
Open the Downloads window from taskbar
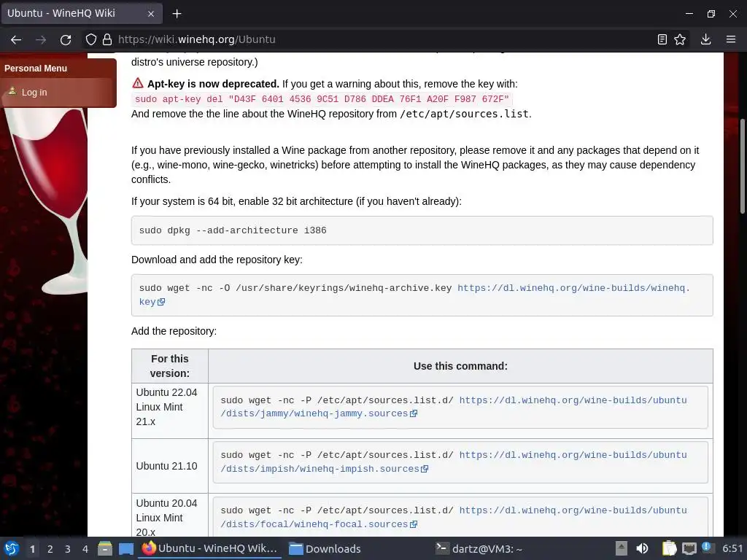click(325, 548)
